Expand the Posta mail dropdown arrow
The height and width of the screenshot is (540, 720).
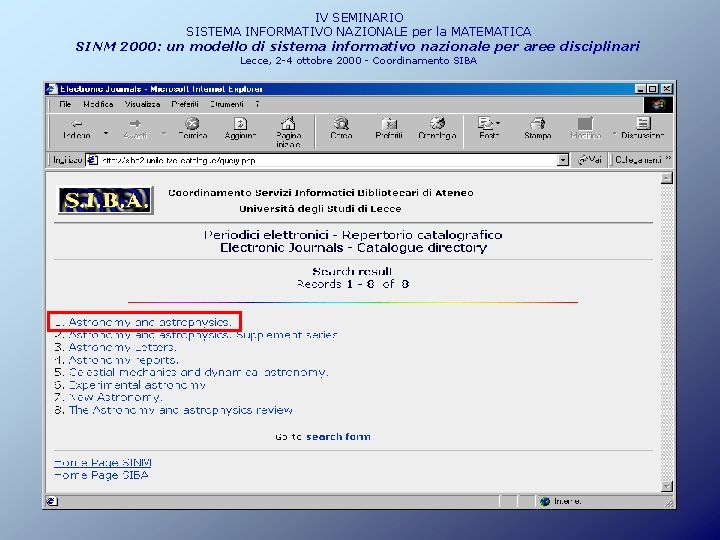click(x=498, y=123)
